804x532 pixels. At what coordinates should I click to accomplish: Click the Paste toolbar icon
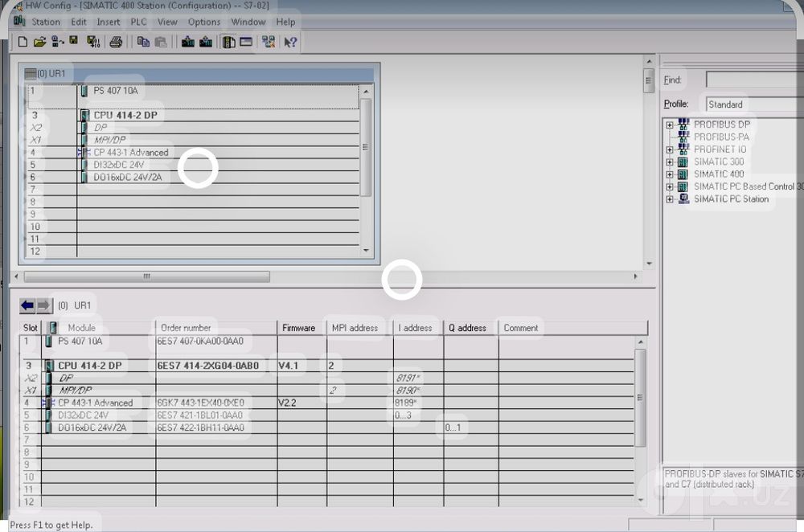[161, 42]
